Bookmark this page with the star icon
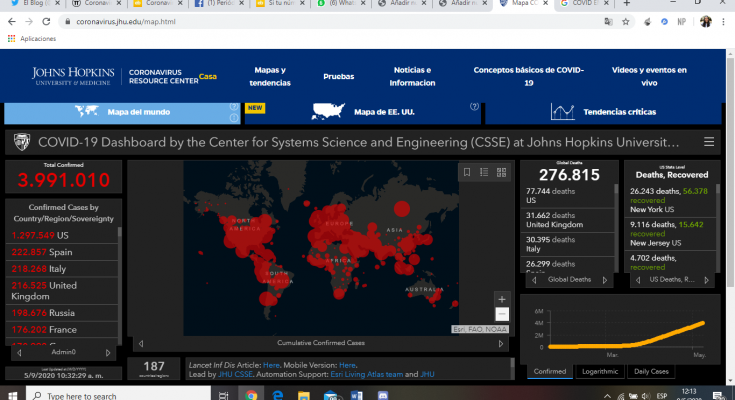The height and width of the screenshot is (400, 735). [x=625, y=22]
